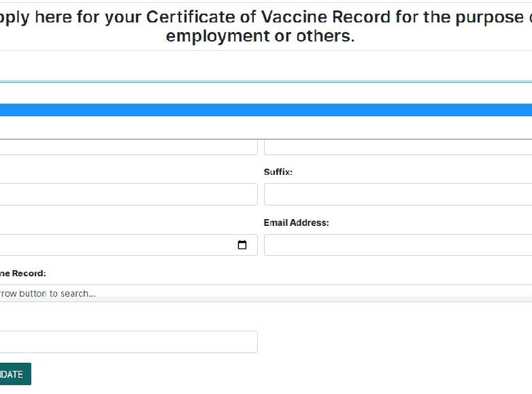Click the "employment or others." heading line
This screenshot has height=394, width=532.
[x=260, y=36]
